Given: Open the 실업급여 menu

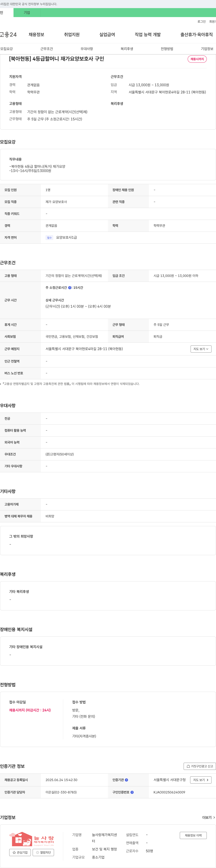Looking at the screenshot, I should tap(107, 34).
